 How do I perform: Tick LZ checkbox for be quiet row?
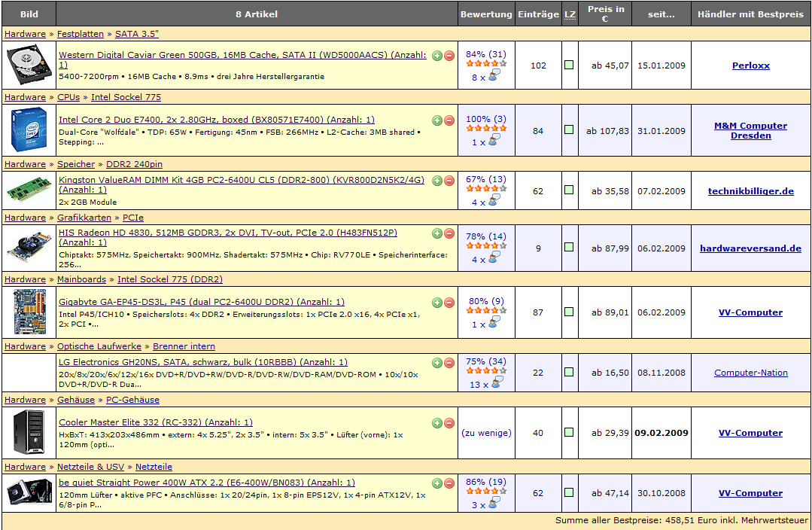pyautogui.click(x=569, y=492)
